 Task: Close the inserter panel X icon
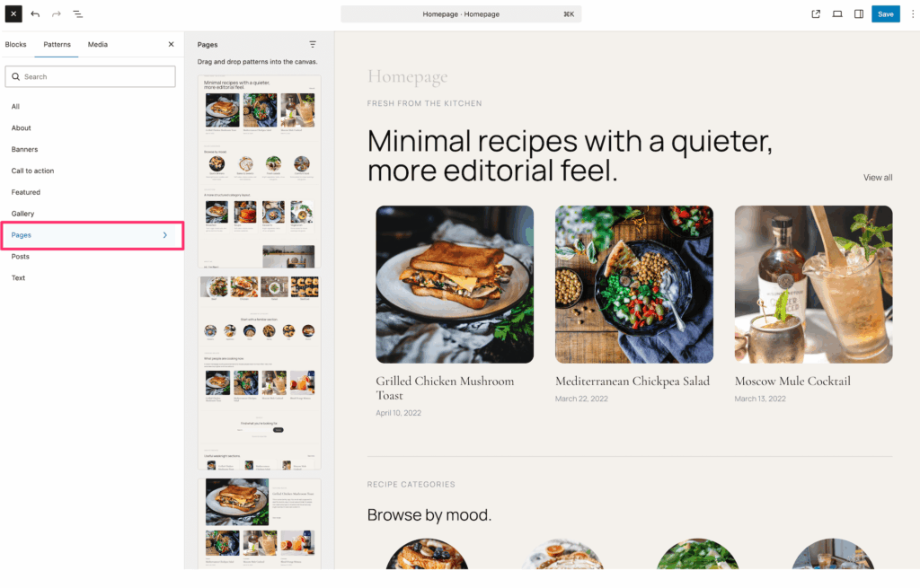172,45
